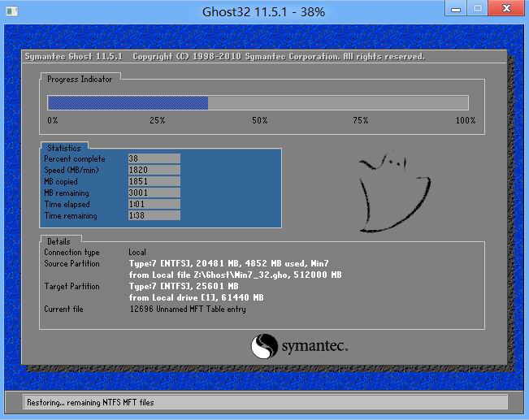Image resolution: width=529 pixels, height=420 pixels.
Task: Click the Progress Indicator group label
Action: (x=80, y=79)
